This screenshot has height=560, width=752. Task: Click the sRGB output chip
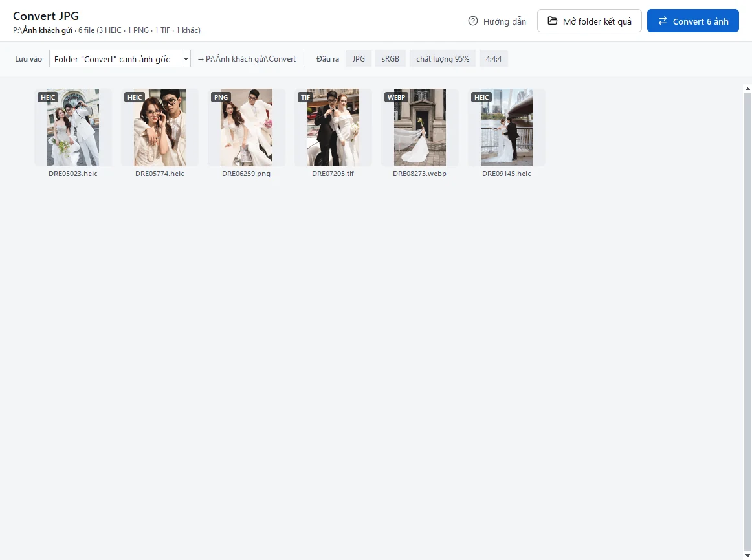[x=390, y=58]
